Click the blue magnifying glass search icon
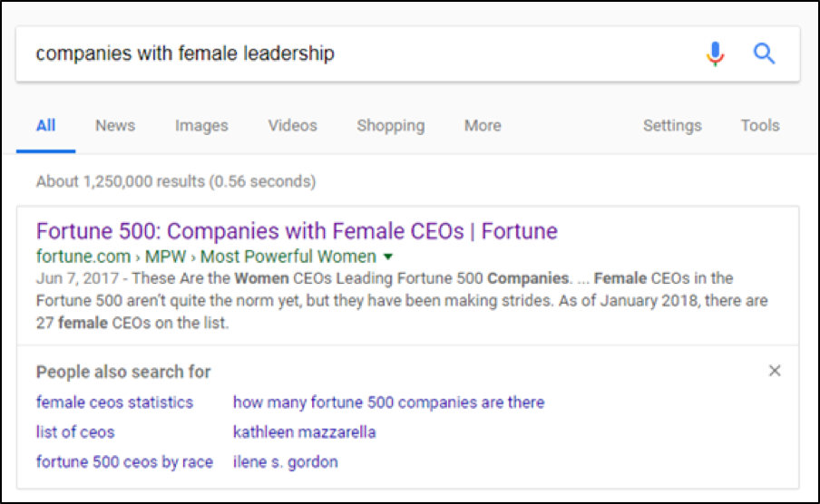The width and height of the screenshot is (820, 504). [x=764, y=53]
